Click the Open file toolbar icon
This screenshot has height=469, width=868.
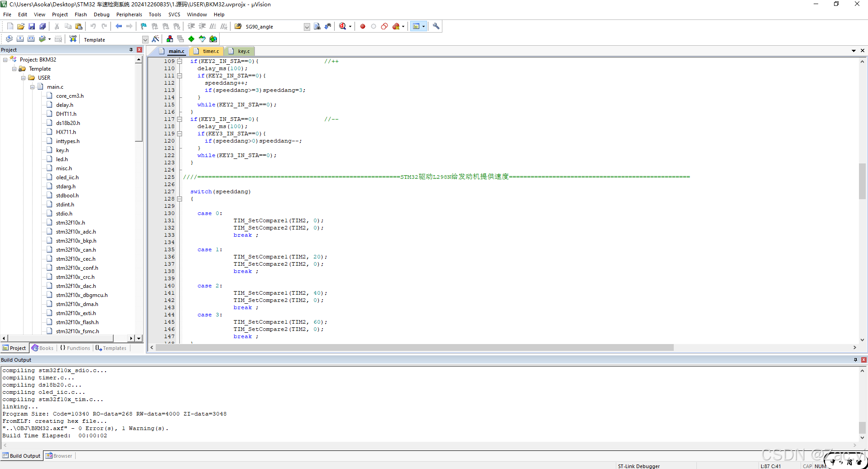pyautogui.click(x=21, y=26)
